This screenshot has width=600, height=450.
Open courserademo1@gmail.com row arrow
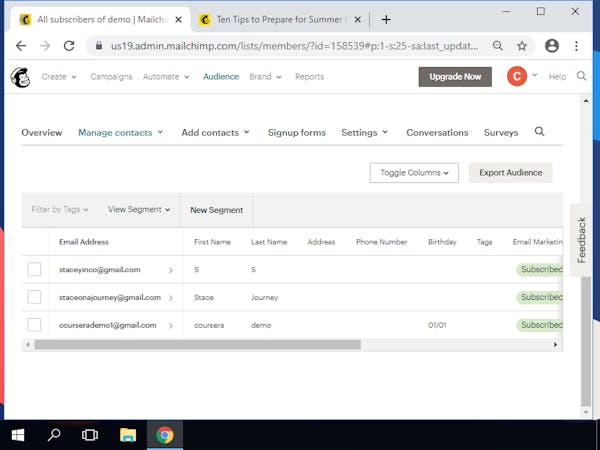(x=171, y=326)
